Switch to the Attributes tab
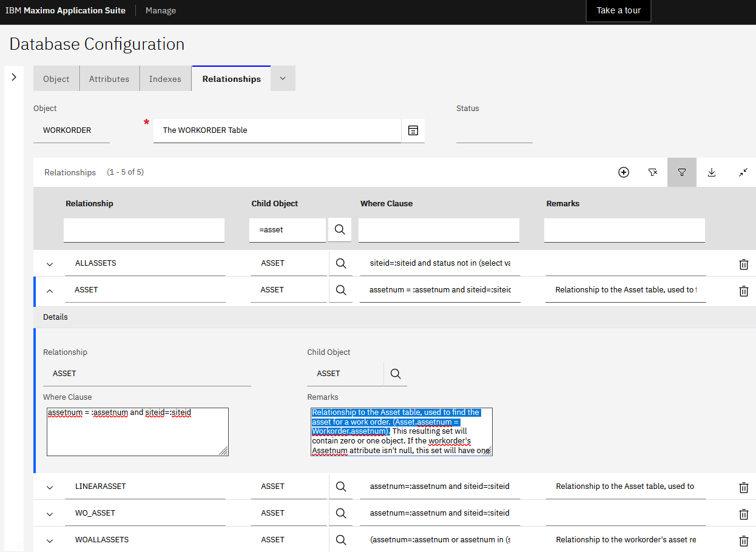This screenshot has width=756, height=552. click(x=109, y=78)
